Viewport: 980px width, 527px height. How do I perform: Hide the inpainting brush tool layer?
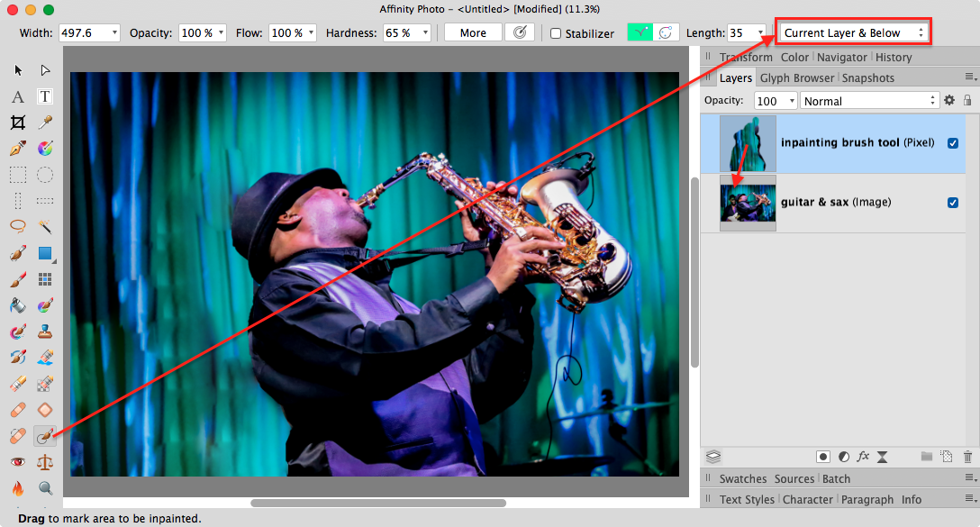coord(953,142)
